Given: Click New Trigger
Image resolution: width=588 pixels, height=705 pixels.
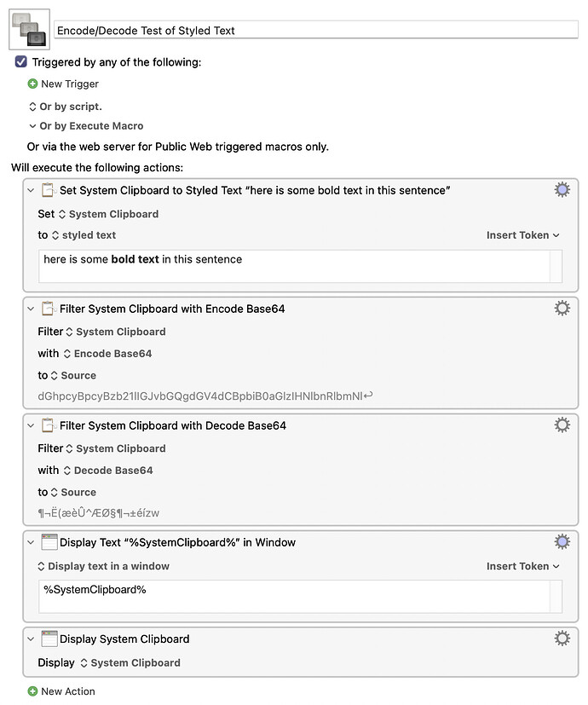Looking at the screenshot, I should [63, 84].
